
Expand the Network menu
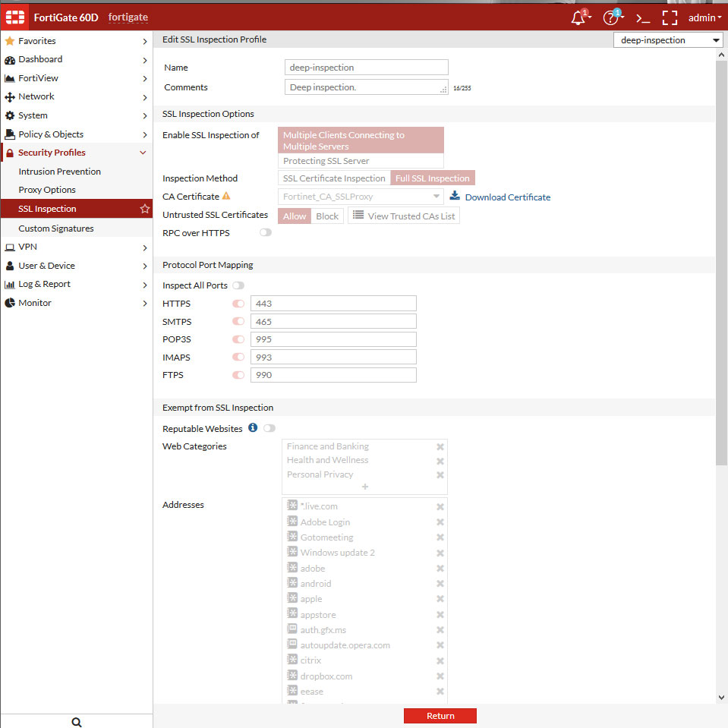click(x=76, y=96)
